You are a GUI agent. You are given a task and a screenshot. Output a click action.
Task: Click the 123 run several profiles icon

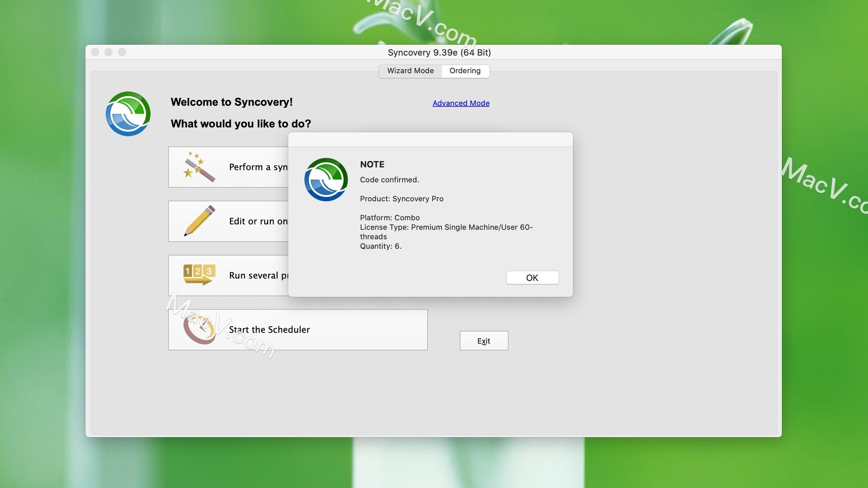click(x=199, y=275)
